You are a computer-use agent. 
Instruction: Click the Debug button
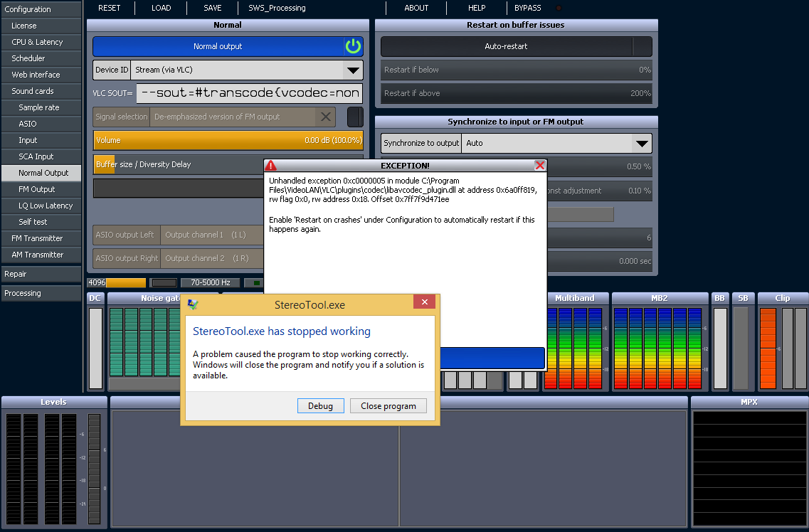click(320, 405)
